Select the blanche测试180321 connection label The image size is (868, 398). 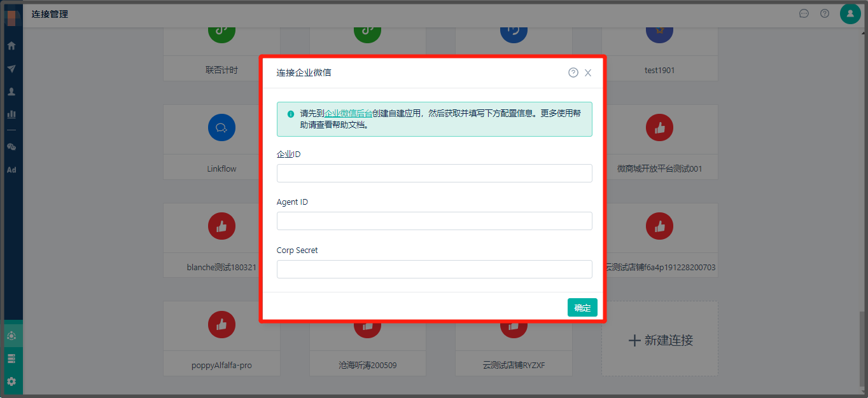pos(221,268)
